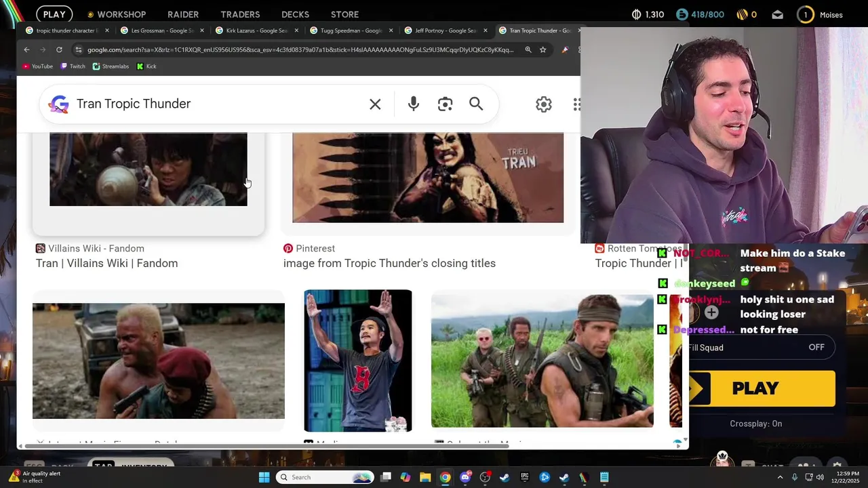Open the TRADERS menu in game
Screen dimensions: 868x488
pos(240,14)
